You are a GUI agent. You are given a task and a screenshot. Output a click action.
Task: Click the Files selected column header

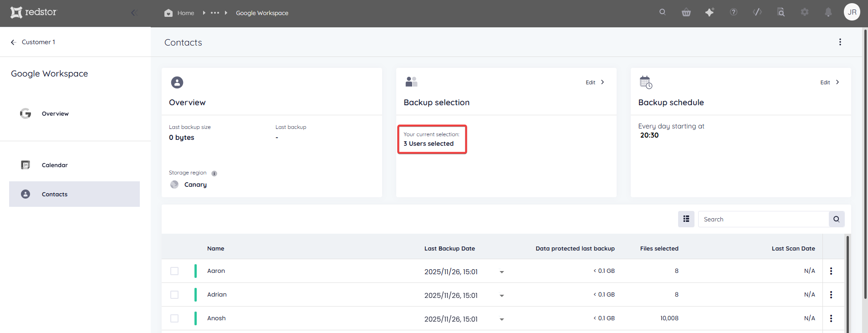tap(659, 248)
